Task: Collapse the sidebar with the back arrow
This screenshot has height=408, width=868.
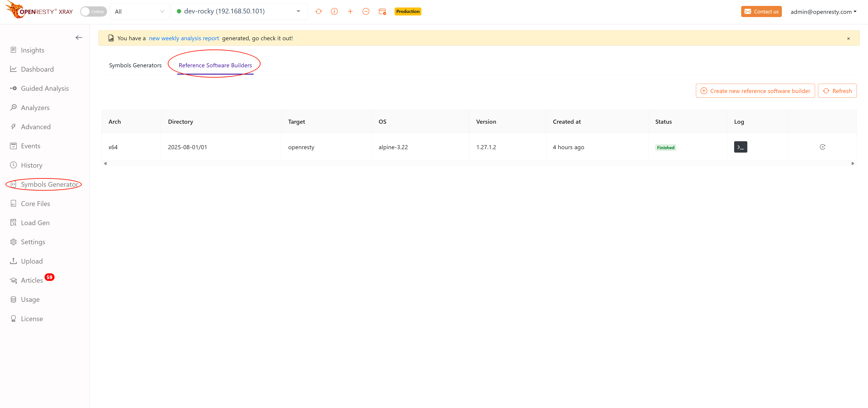Action: (x=79, y=38)
